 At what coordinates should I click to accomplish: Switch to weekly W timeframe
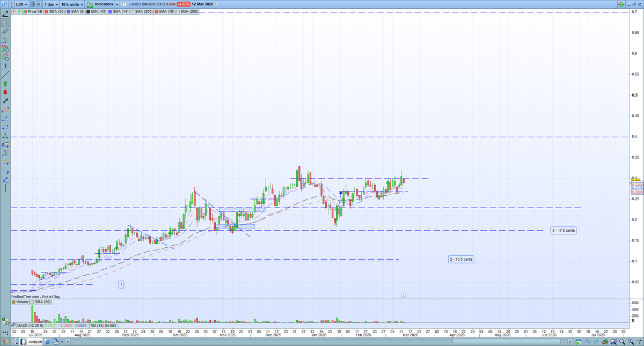pos(38,4)
